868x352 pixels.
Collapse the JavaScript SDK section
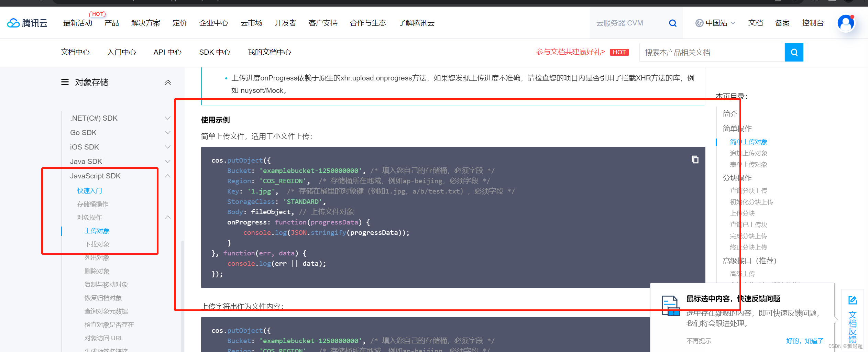coord(168,176)
